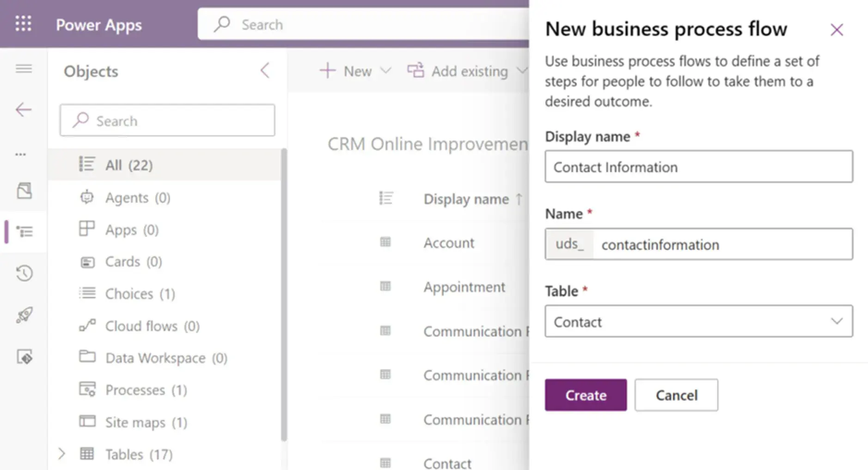Select All (22) in objects list
This screenshot has height=470, width=868.
point(165,165)
